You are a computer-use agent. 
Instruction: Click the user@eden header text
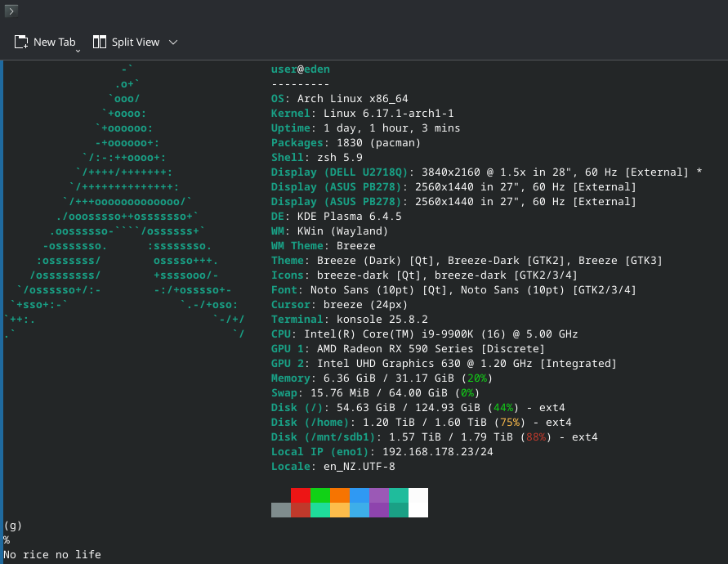click(x=301, y=69)
